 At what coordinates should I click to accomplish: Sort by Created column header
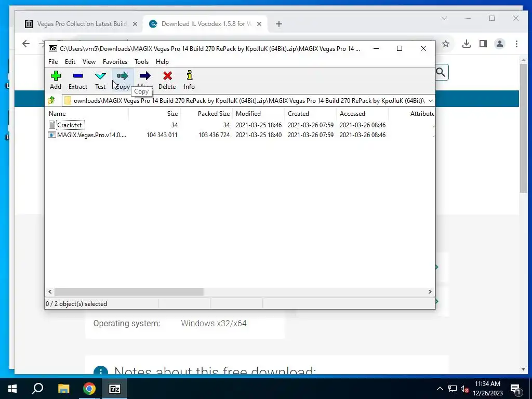point(311,114)
